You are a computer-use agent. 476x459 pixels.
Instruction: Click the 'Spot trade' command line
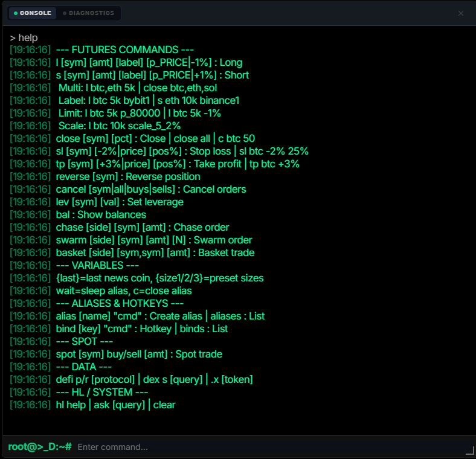116,355
